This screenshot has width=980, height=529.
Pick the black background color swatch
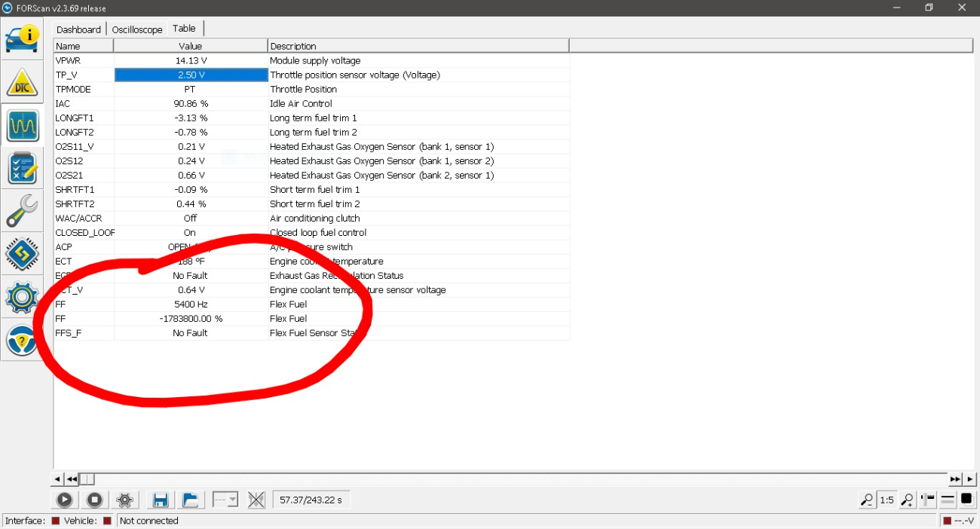(x=966, y=499)
